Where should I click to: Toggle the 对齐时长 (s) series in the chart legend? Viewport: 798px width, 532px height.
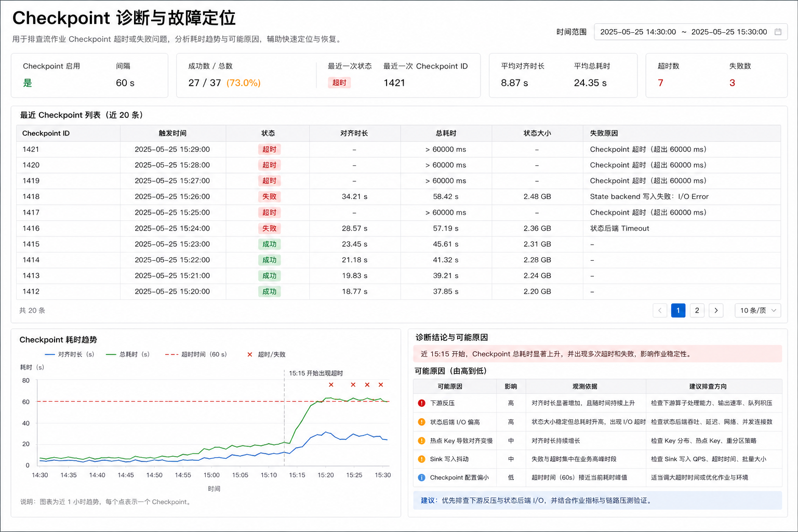pos(70,354)
